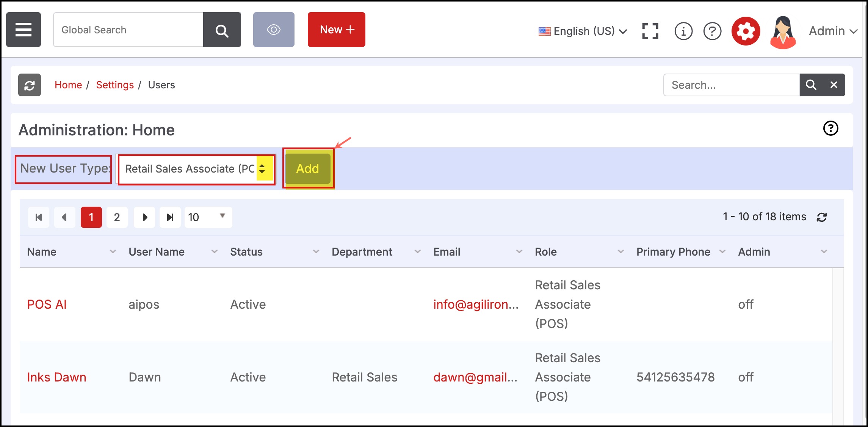Screen dimensions: 868x427
Task: Follow the Settings breadcrumb link
Action: point(115,85)
